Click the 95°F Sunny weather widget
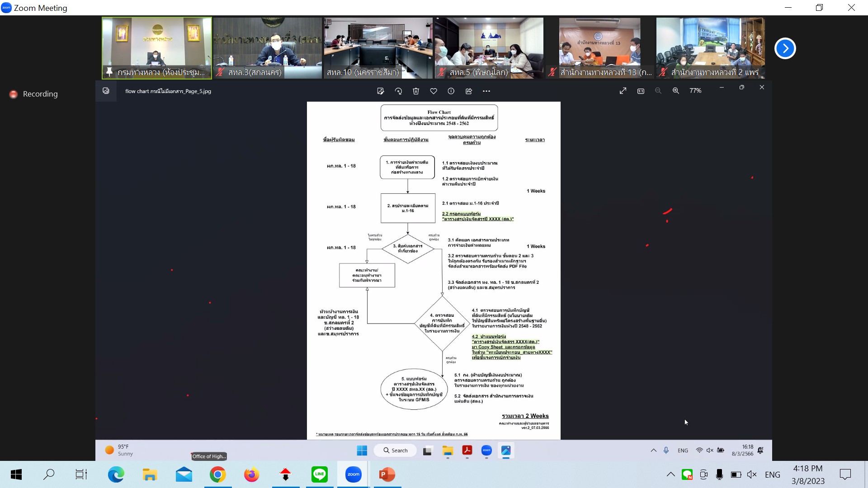The image size is (868, 488). (x=119, y=450)
